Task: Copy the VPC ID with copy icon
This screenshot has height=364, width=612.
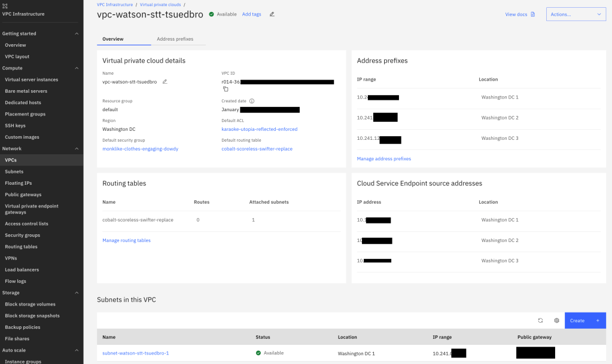Action: (226, 89)
